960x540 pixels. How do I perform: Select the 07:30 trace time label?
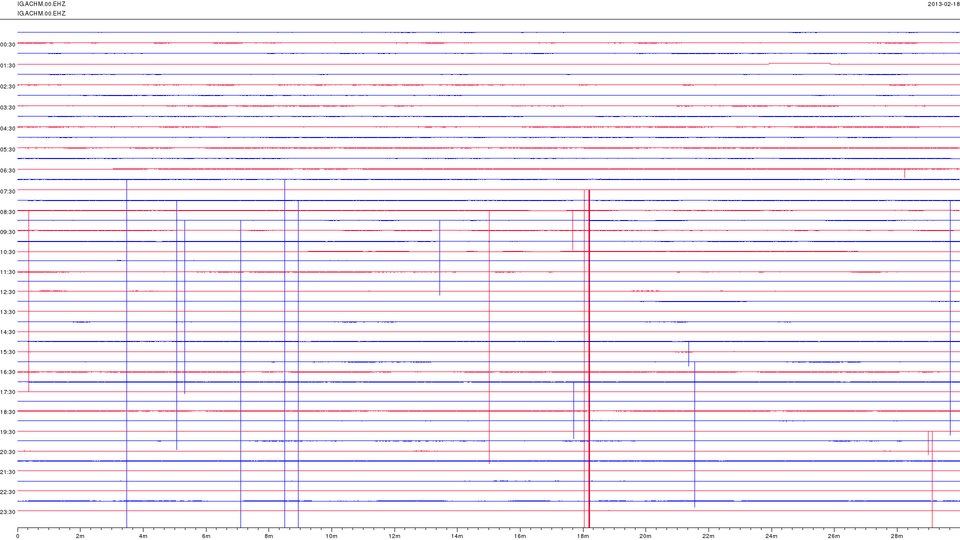coord(8,192)
